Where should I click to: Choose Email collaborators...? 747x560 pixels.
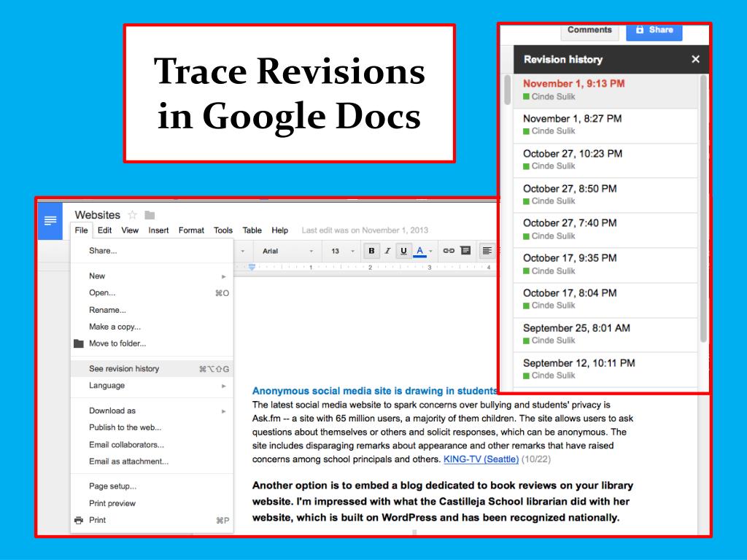coord(152,445)
